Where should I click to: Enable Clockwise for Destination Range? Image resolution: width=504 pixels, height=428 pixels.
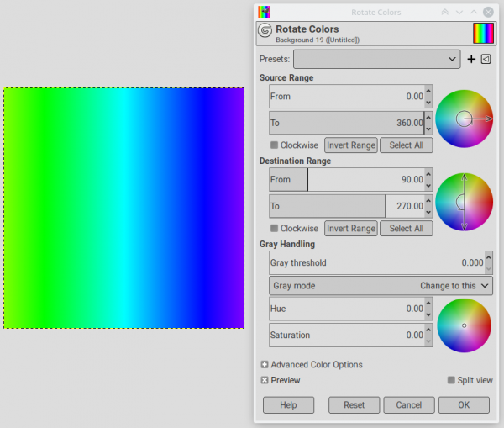[274, 228]
